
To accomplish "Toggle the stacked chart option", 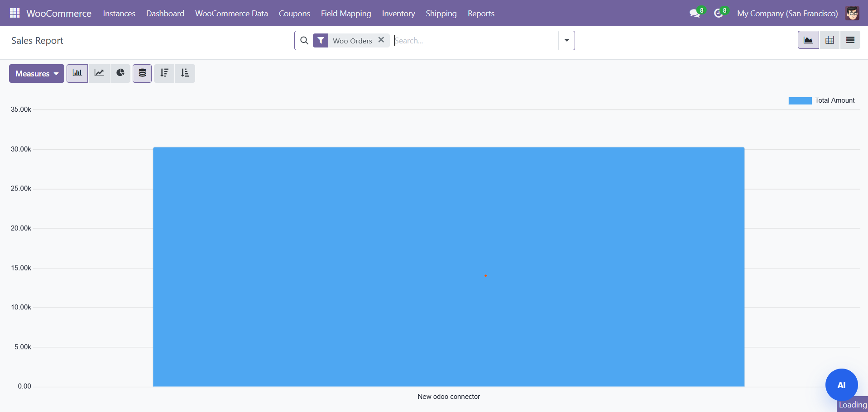I will 142,73.
